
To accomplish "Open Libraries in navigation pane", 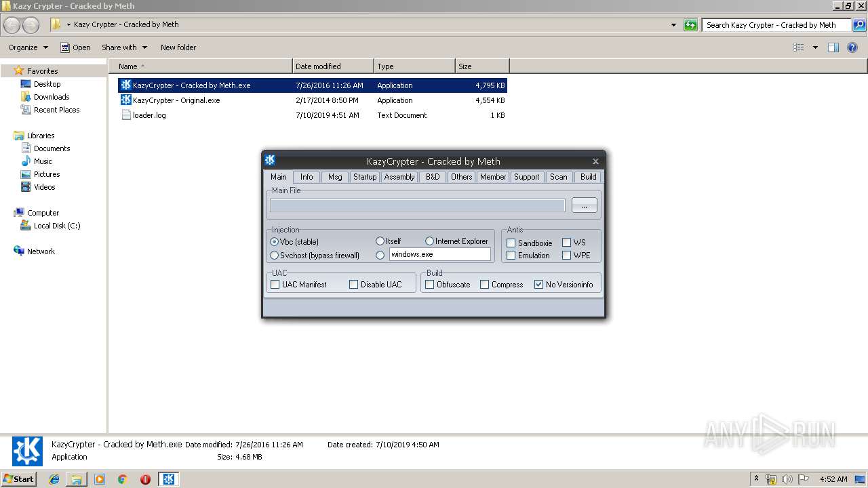I will click(34, 136).
